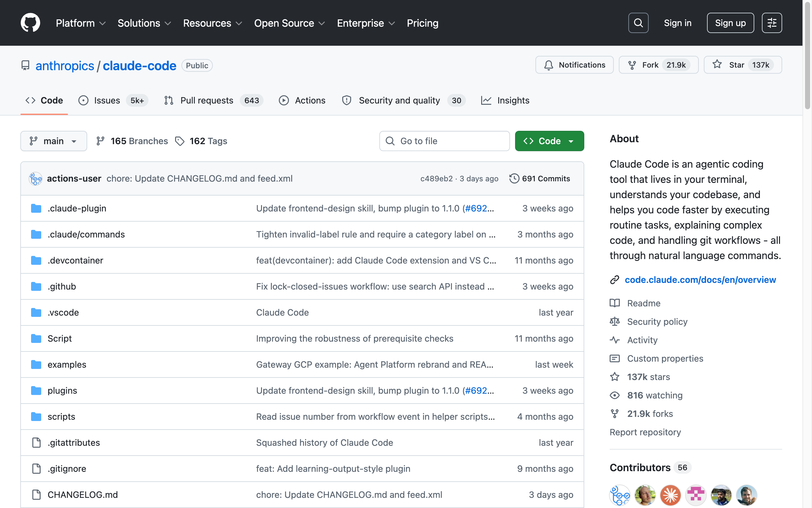Viewport: 812px width, 508px height.
Task: Click the actions-user avatar in commit bar
Action: 36,178
